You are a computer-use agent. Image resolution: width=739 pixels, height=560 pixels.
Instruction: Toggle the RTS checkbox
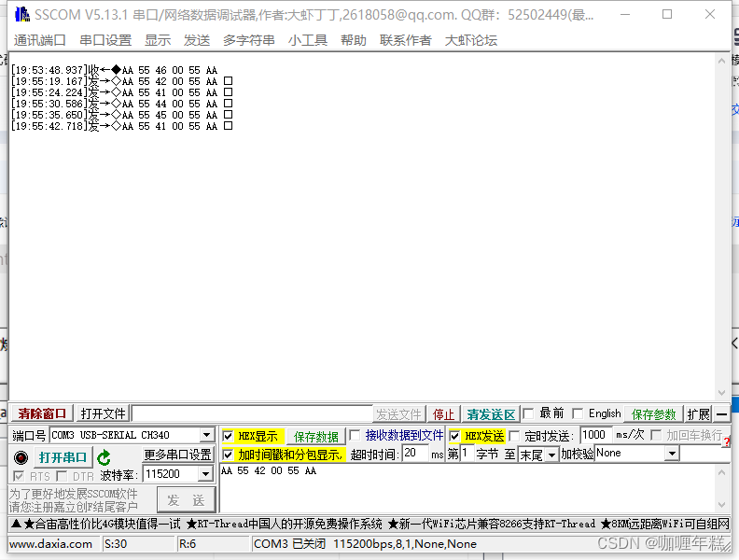click(x=19, y=476)
